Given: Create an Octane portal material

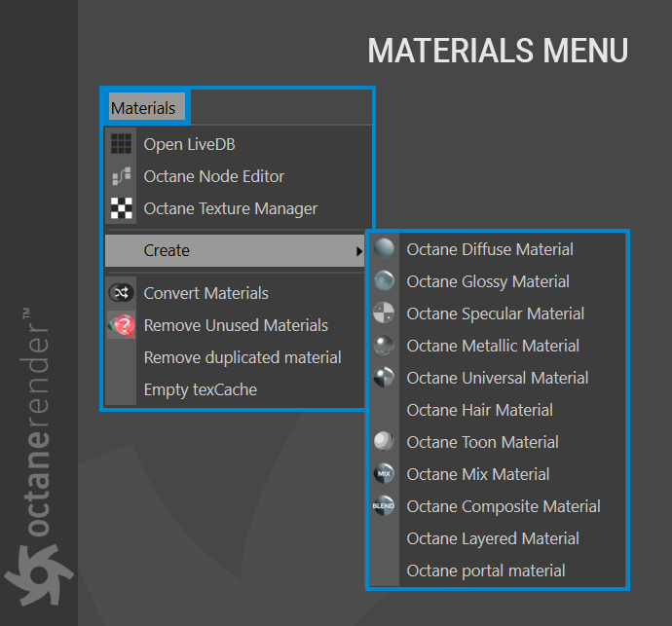Looking at the screenshot, I should (x=497, y=571).
